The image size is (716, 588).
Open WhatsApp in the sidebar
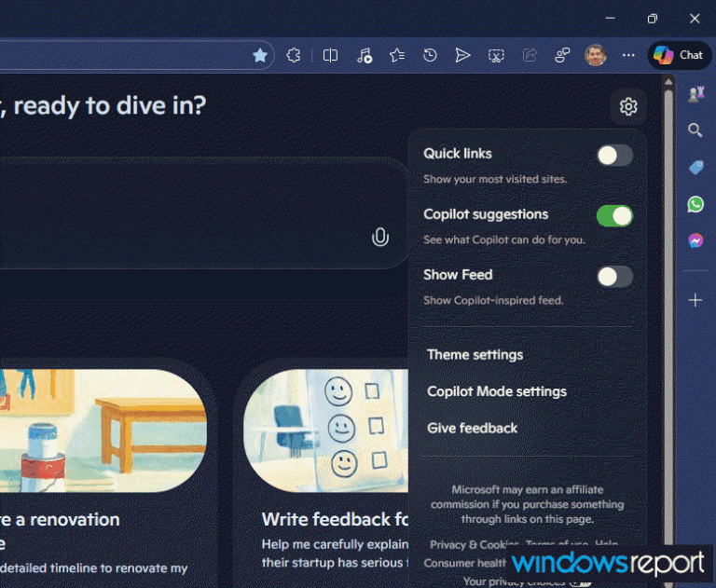coord(695,204)
